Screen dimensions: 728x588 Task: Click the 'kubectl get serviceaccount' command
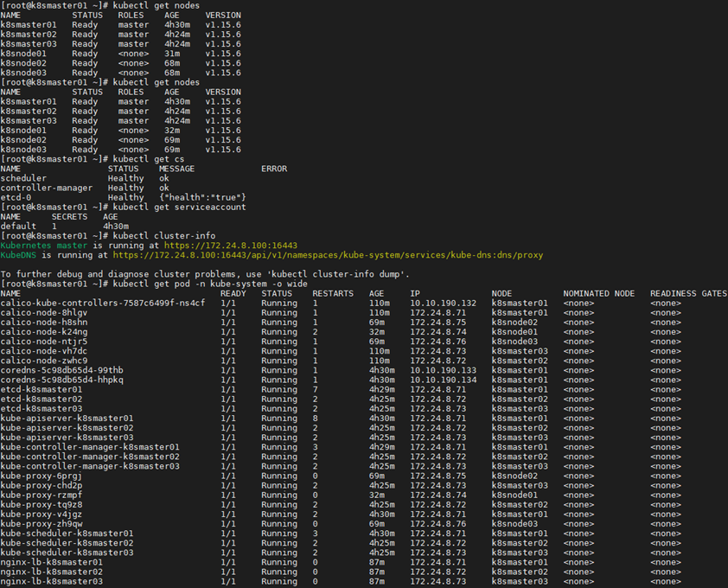pyautogui.click(x=179, y=207)
